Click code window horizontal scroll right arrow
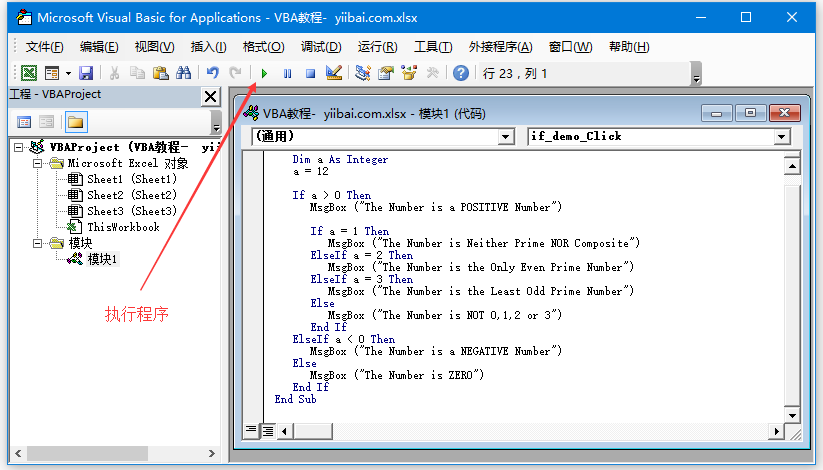The height and width of the screenshot is (470, 823). tap(776, 432)
